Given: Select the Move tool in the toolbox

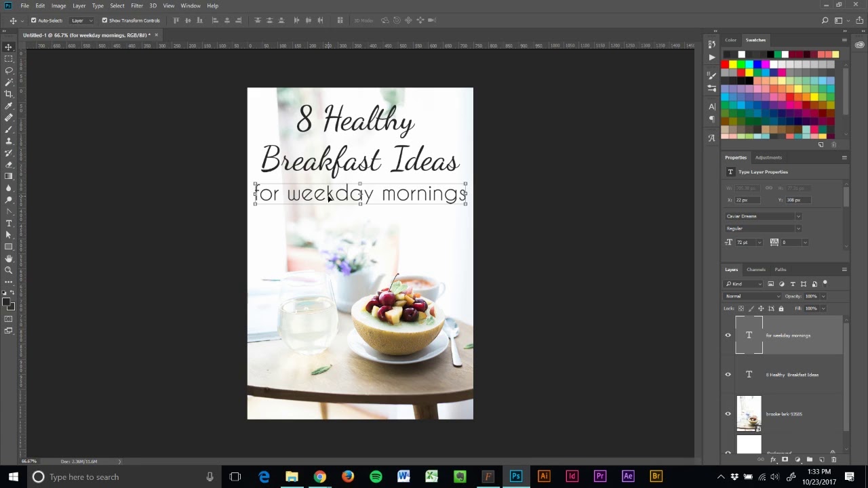Looking at the screenshot, I should (9, 47).
